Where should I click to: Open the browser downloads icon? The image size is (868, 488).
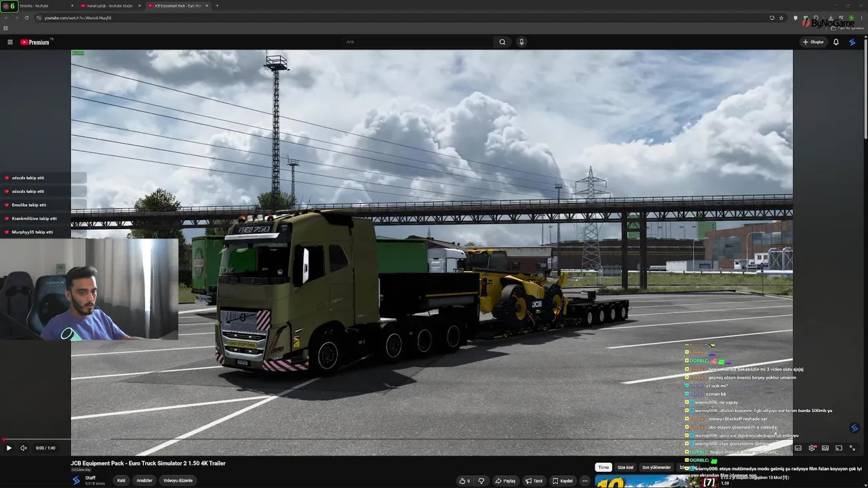pyautogui.click(x=831, y=18)
